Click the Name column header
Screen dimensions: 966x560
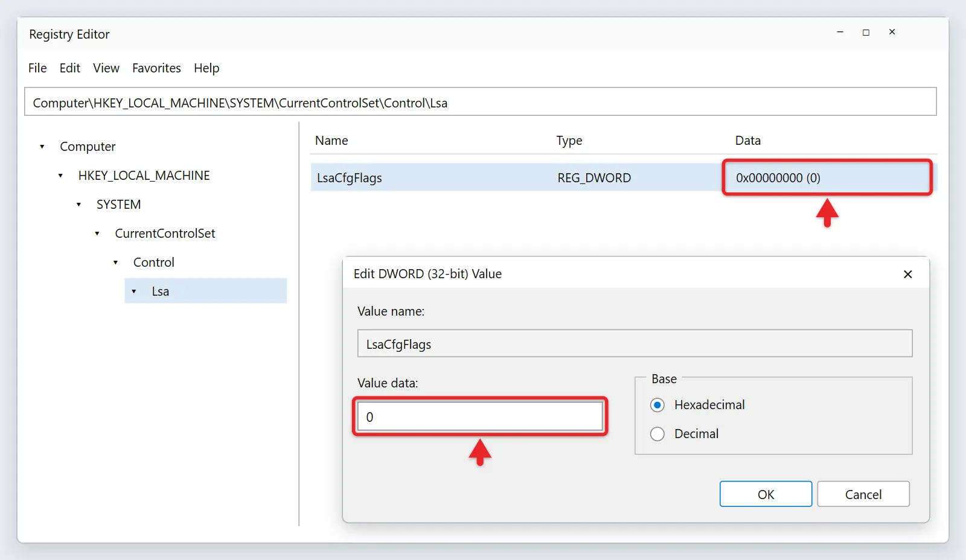(331, 141)
